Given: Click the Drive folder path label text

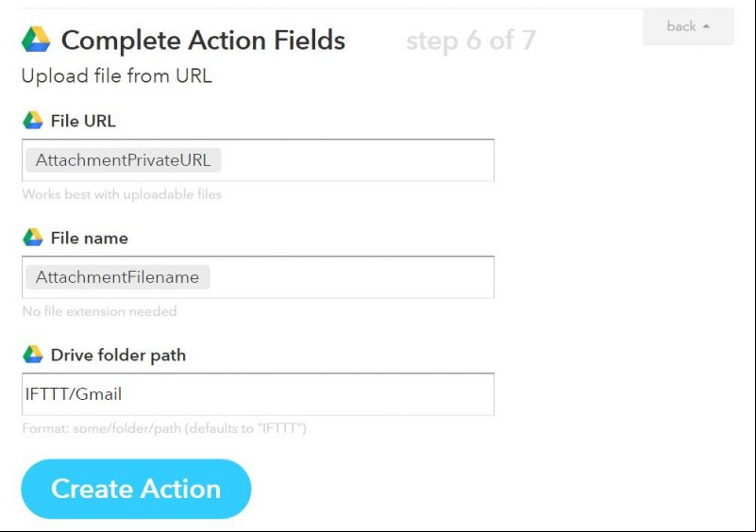Looking at the screenshot, I should [118, 356].
